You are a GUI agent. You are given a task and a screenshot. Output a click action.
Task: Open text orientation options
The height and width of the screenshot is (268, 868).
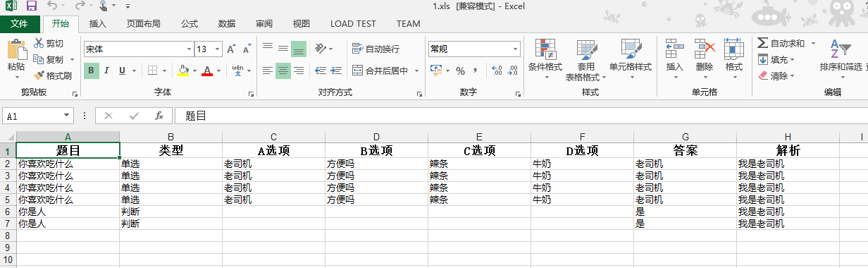click(x=324, y=49)
